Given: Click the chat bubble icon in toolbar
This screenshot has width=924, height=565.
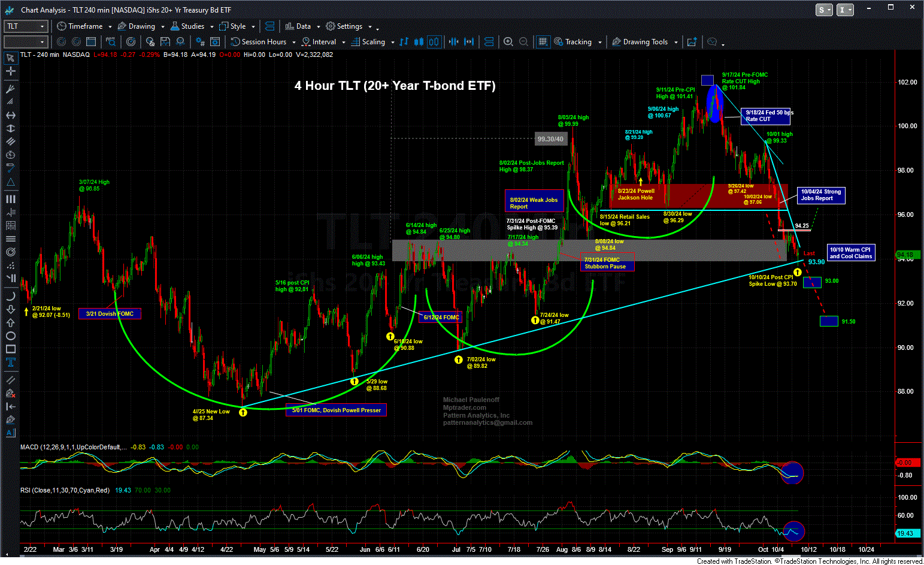Looking at the screenshot, I should 712,41.
